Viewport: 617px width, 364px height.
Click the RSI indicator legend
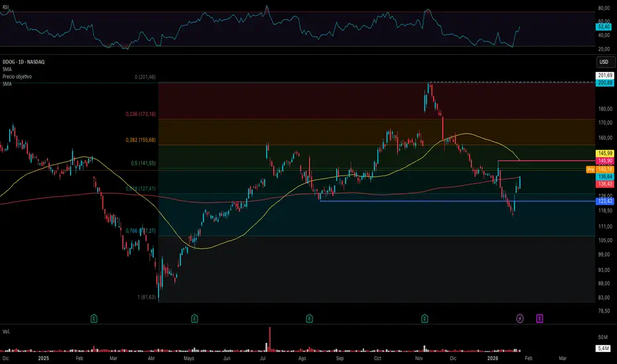point(5,7)
